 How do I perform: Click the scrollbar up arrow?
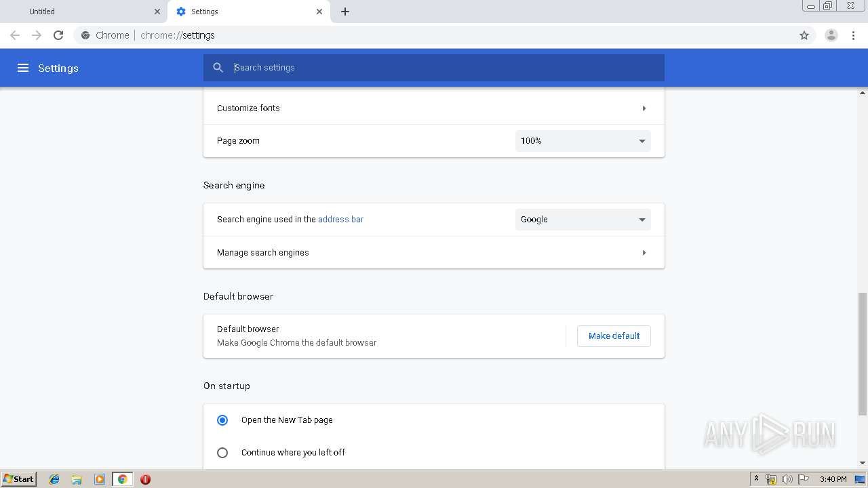click(863, 91)
